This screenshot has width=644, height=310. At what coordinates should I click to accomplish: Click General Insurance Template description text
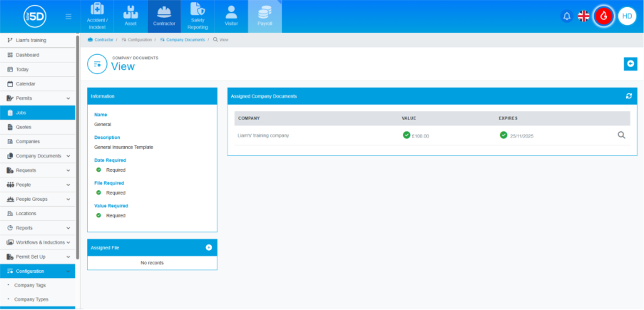pyautogui.click(x=123, y=147)
